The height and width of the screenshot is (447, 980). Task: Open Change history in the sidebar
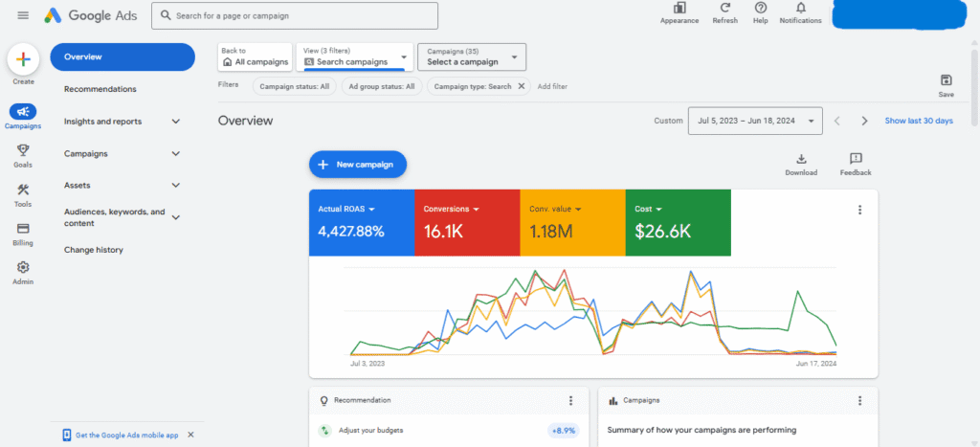pyautogui.click(x=93, y=250)
